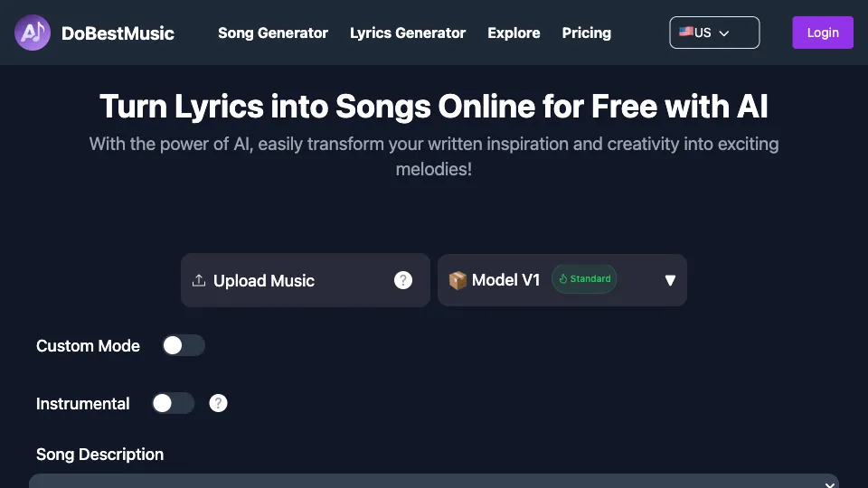Visit the Pricing page
Viewport: 868px width, 488px height.
(x=586, y=33)
